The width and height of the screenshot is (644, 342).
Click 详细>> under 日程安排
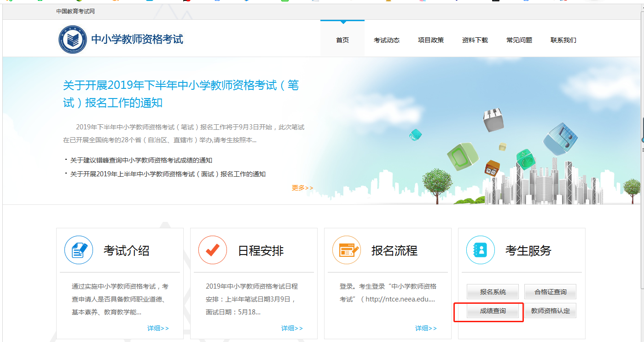click(x=292, y=328)
